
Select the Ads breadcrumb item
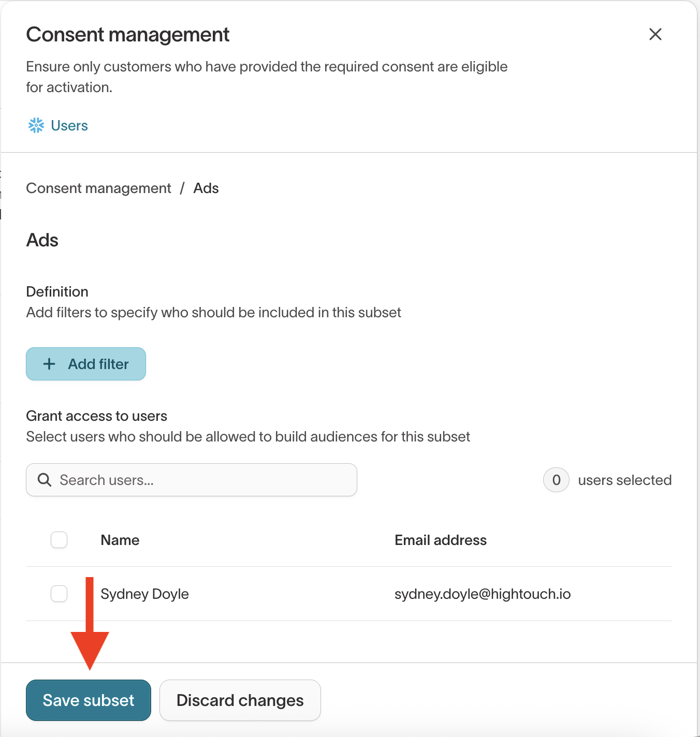click(206, 188)
